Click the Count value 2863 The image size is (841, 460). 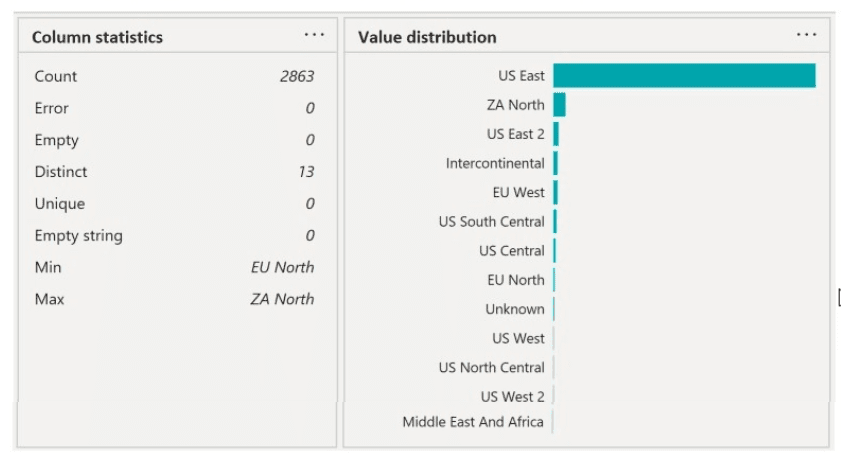[297, 77]
